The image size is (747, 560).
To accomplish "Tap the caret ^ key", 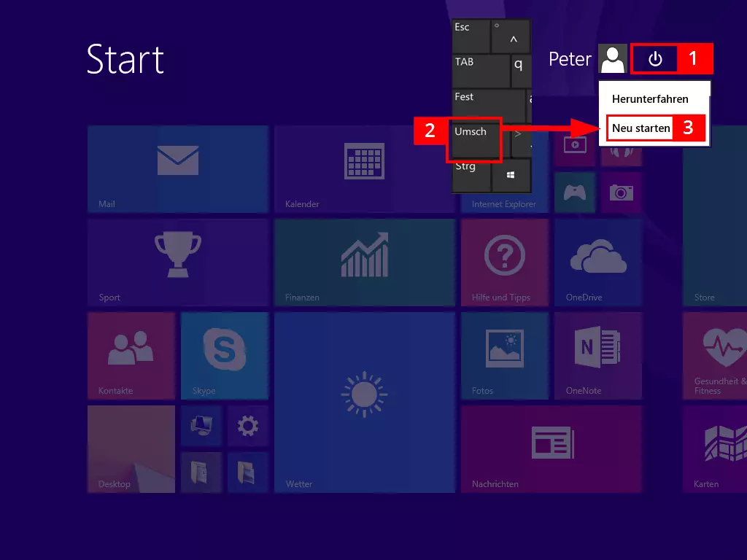I will coord(511,36).
